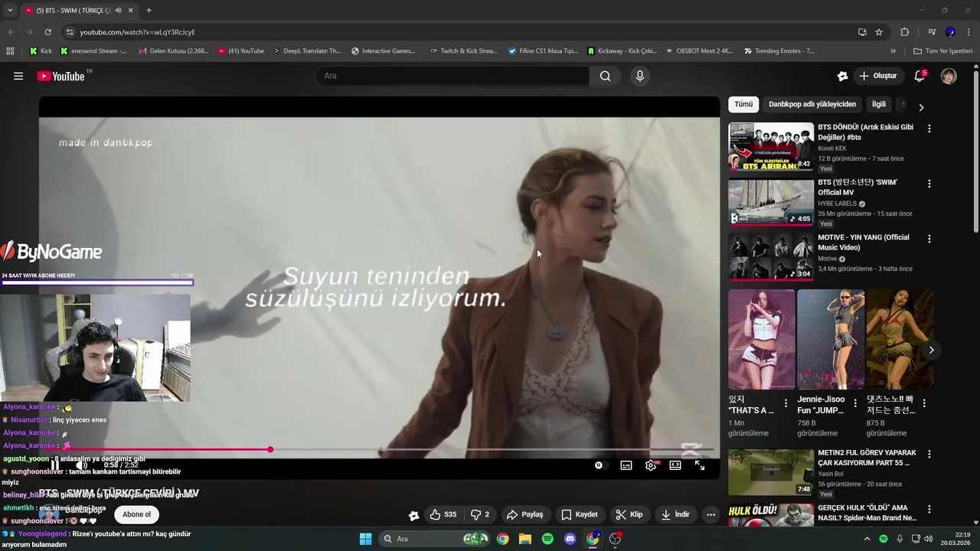The image size is (980, 551).
Task: Select Danbkpop adlı yükleyiciden chip
Action: tap(812, 104)
